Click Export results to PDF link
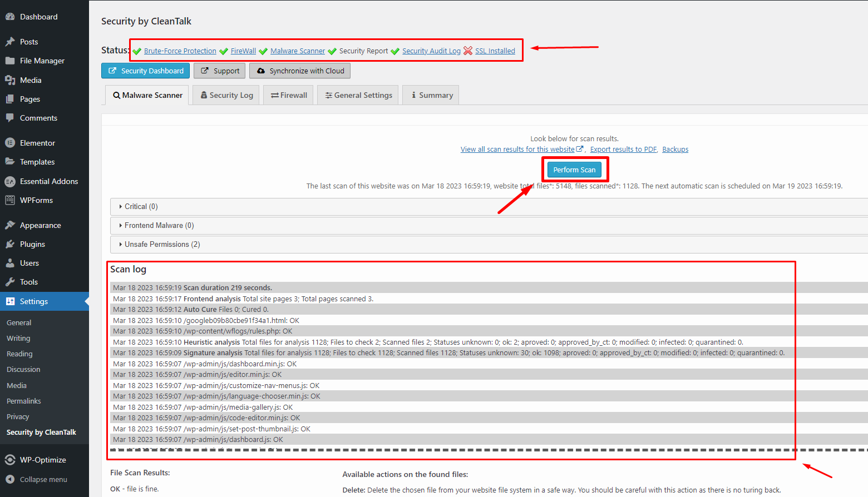868x497 pixels. coord(623,149)
